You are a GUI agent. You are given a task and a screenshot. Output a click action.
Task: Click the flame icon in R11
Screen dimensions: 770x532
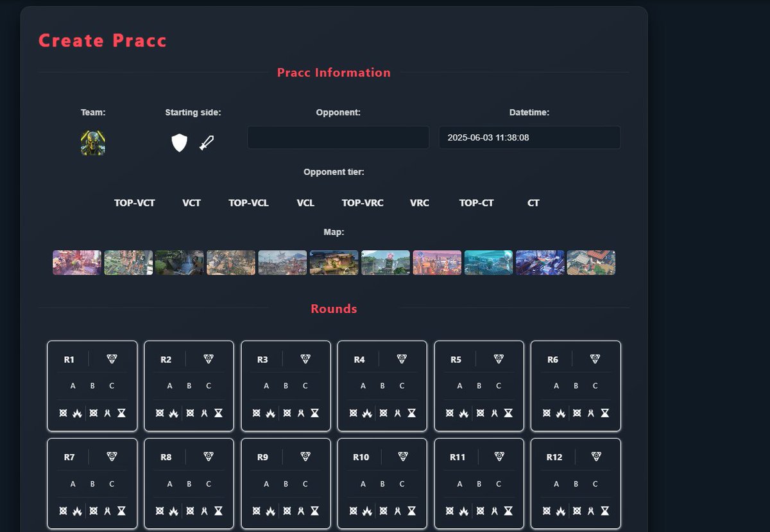(464, 511)
